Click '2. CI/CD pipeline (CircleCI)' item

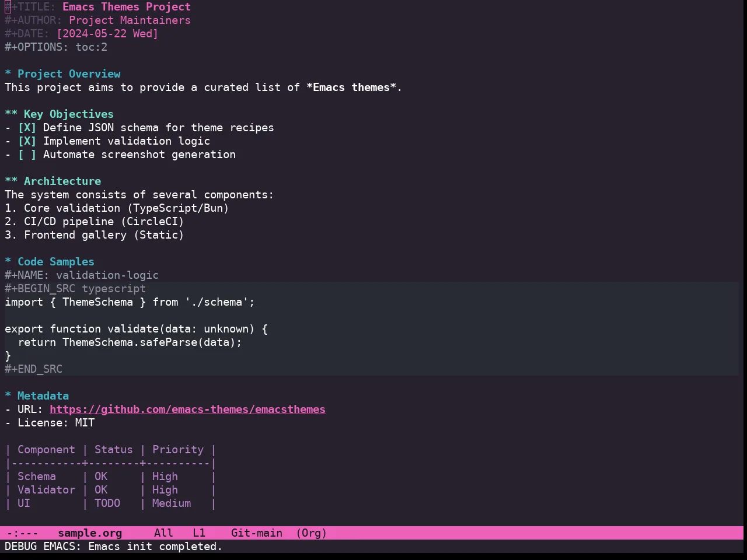[95, 222]
